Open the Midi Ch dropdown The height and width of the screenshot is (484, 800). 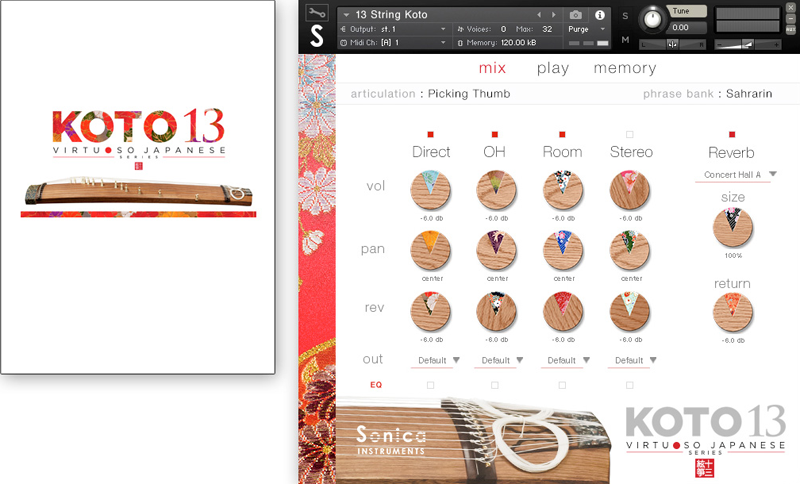coord(443,43)
